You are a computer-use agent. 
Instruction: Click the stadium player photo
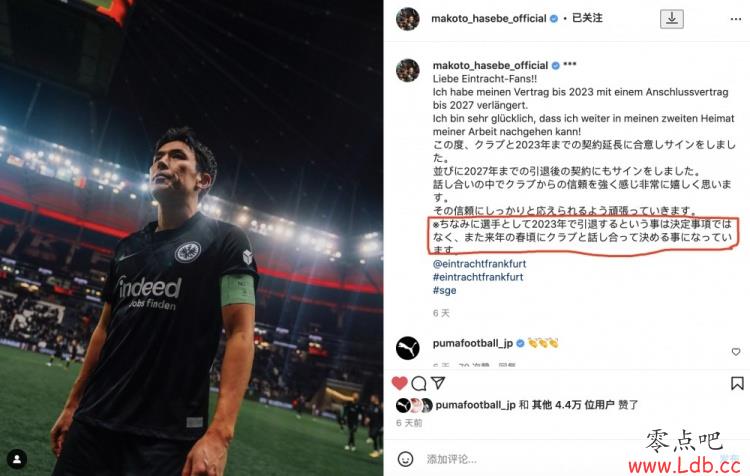[x=191, y=238]
